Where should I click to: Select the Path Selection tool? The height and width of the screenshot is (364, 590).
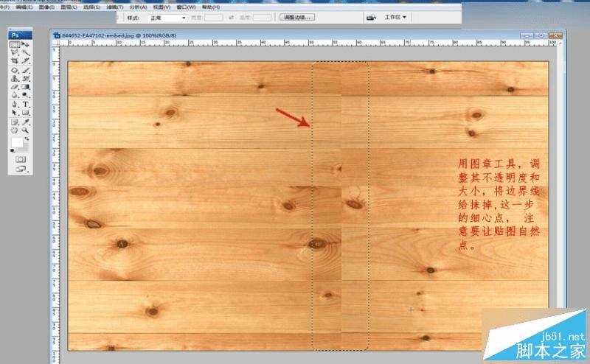15,113
